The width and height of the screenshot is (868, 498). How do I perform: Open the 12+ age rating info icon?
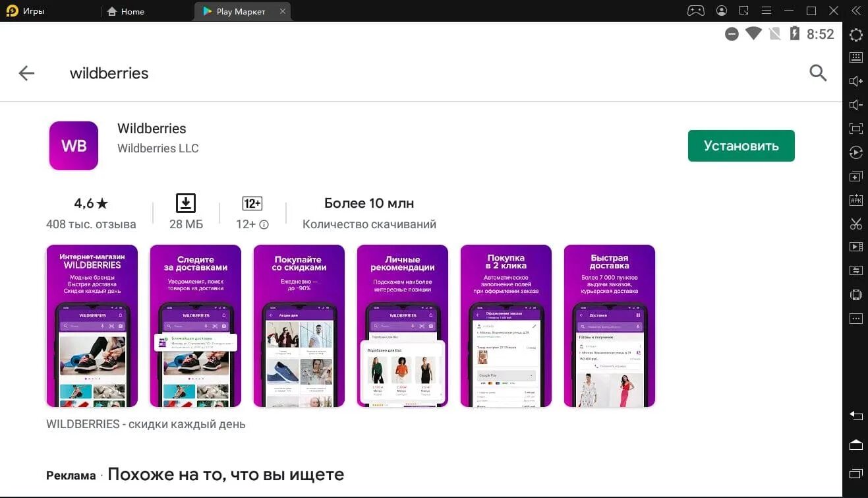coord(264,224)
